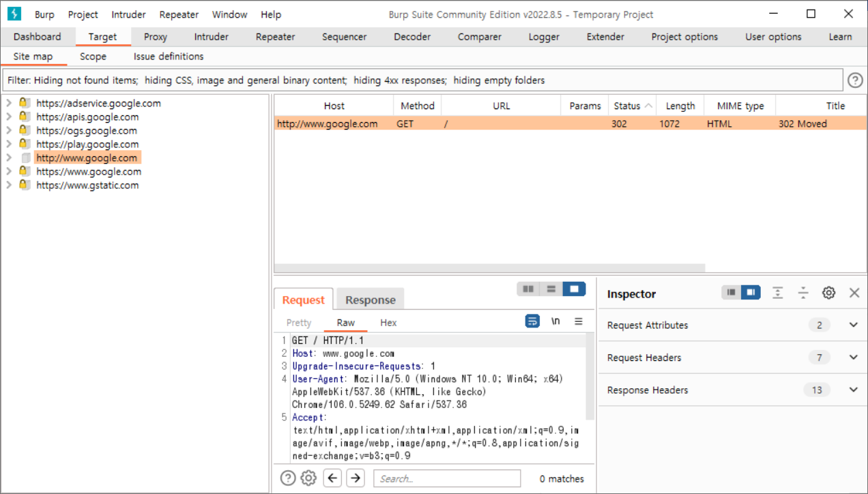This screenshot has height=494, width=868.
Task: Switch Inspector to the docked-left layout icon
Action: coord(732,293)
